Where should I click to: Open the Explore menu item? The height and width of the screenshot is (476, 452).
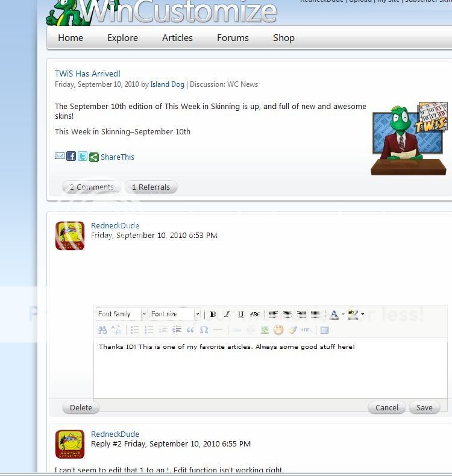(x=122, y=37)
